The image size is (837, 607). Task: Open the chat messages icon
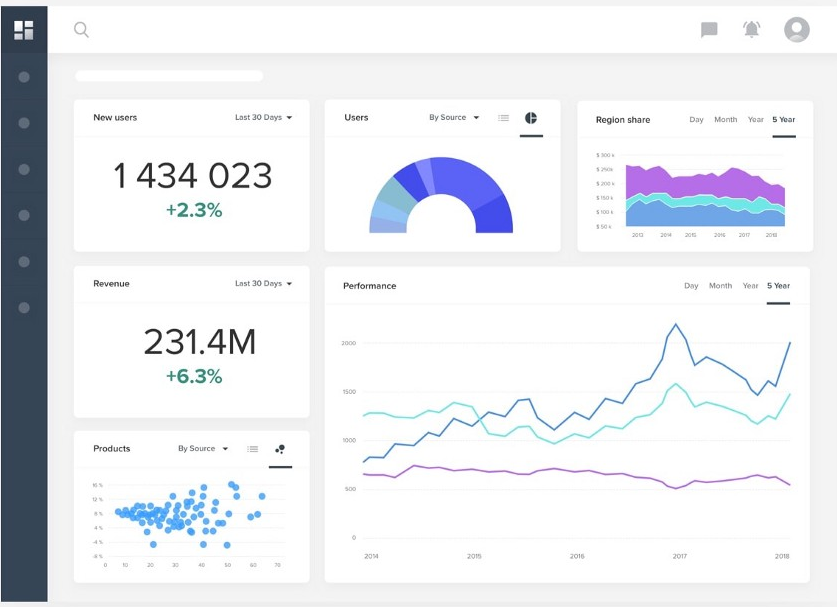pyautogui.click(x=709, y=30)
